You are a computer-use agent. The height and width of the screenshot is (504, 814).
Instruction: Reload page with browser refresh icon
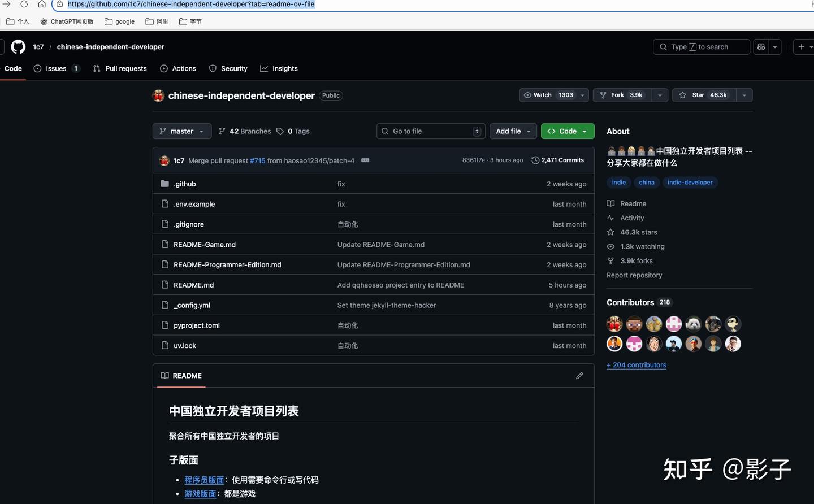(x=24, y=4)
